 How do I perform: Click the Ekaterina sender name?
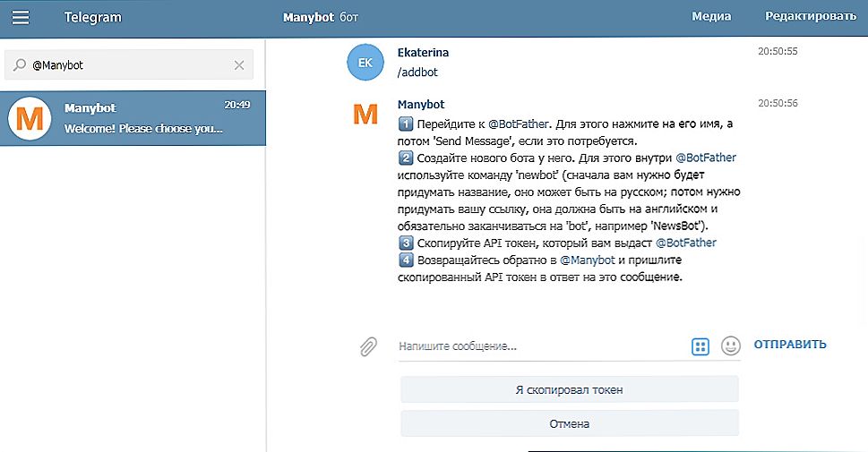422,53
